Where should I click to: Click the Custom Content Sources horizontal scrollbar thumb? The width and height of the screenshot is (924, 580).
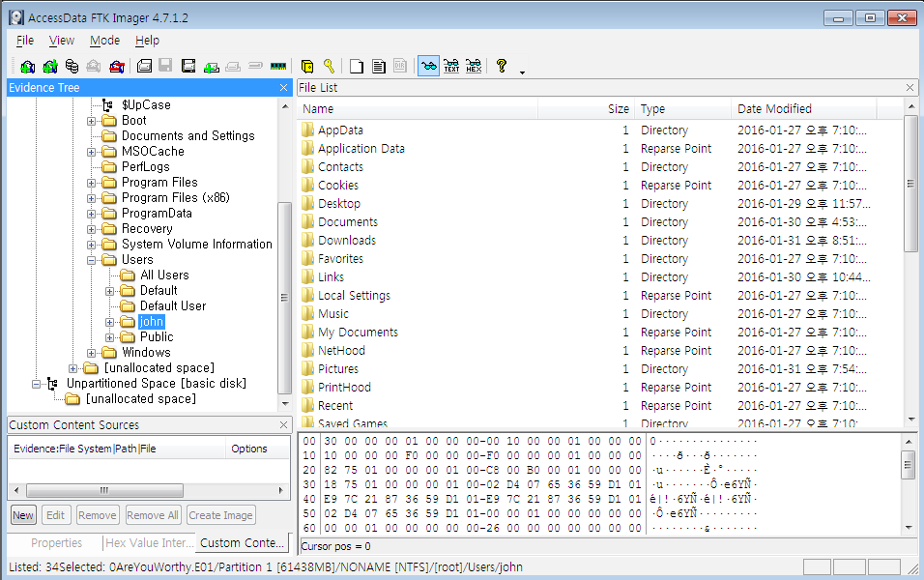[x=105, y=490]
